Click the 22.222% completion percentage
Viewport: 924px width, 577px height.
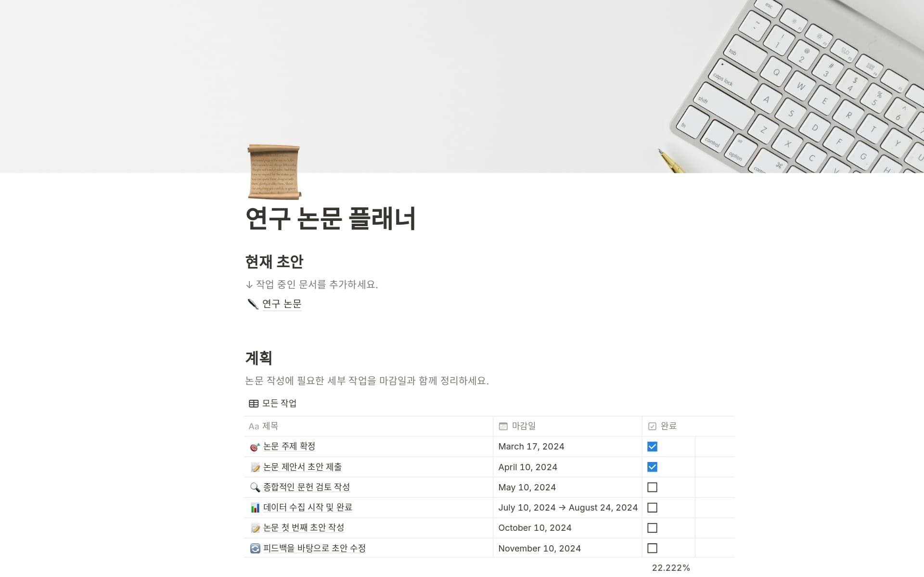[670, 568]
